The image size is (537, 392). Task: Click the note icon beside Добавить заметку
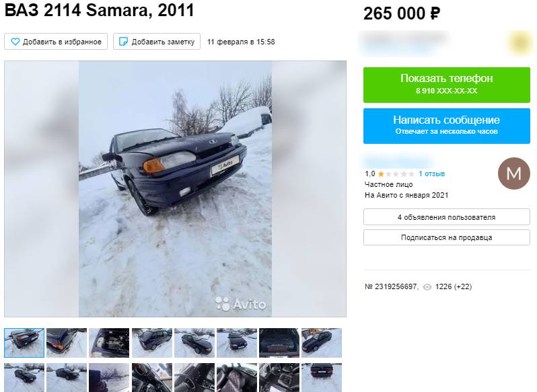click(123, 42)
